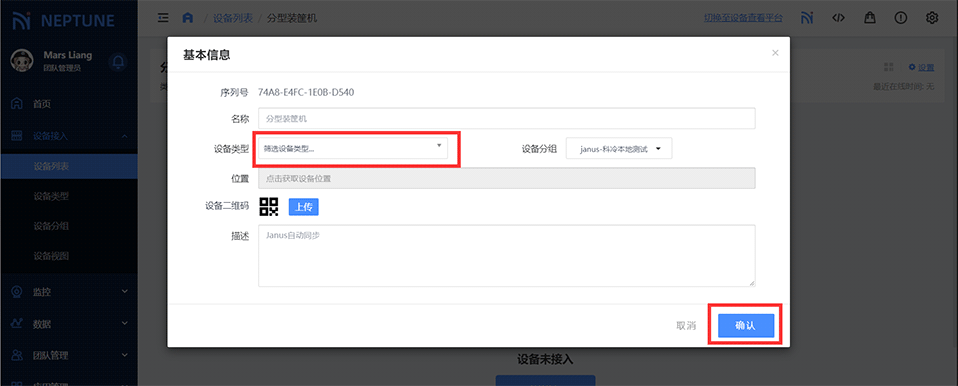Expand the 监控 sidebar section
The width and height of the screenshot is (958, 386).
(68, 292)
